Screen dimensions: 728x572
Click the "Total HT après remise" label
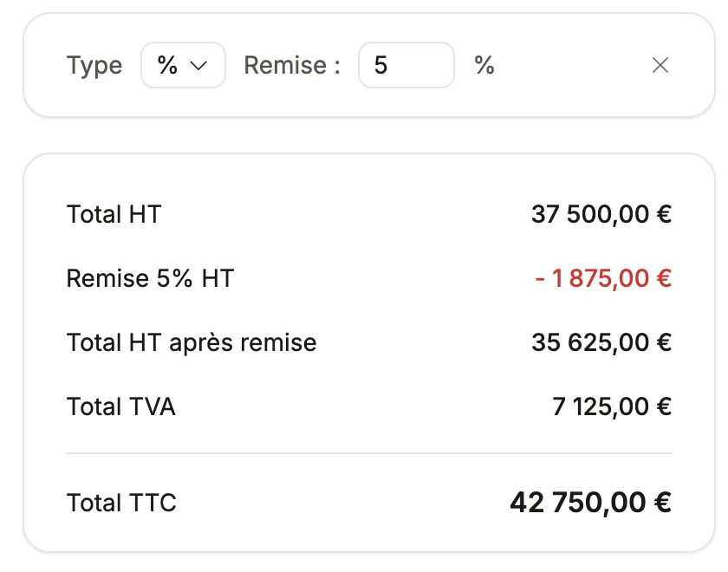pos(192,342)
